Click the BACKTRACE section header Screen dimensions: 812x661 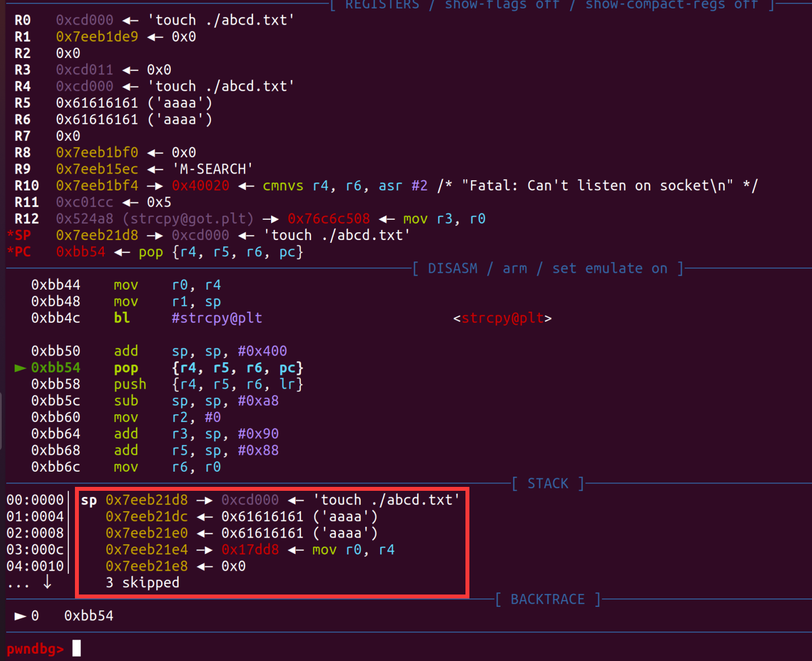tap(548, 599)
